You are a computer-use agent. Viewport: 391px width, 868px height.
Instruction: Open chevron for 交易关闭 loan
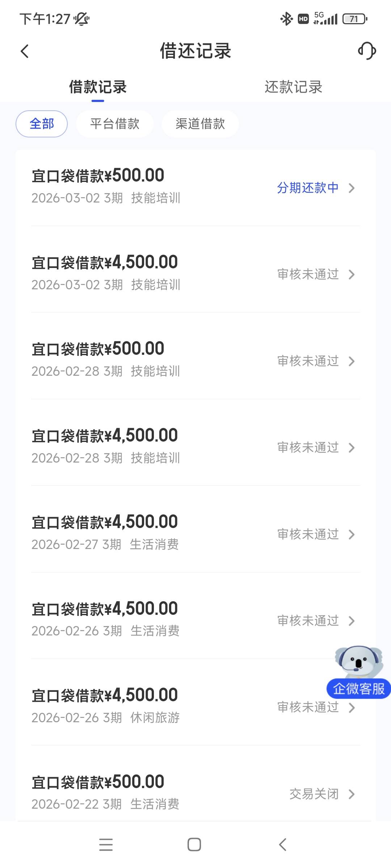(352, 794)
